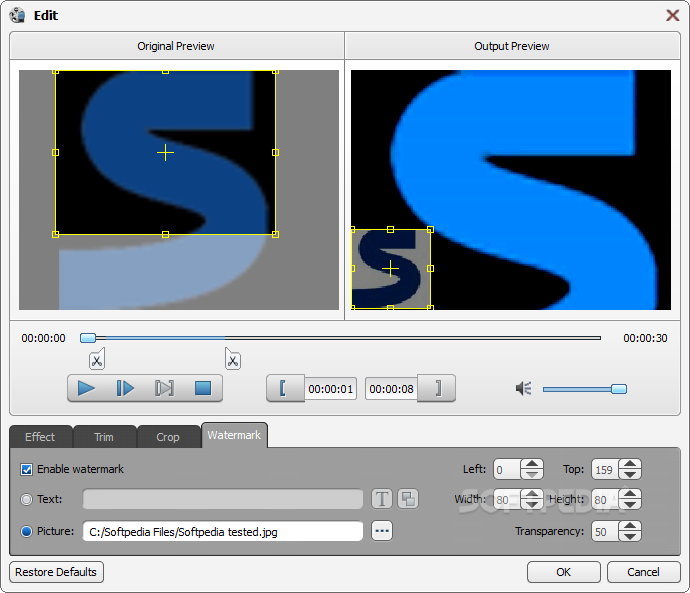Switch to the Trim tab
690x593 pixels.
[x=104, y=437]
